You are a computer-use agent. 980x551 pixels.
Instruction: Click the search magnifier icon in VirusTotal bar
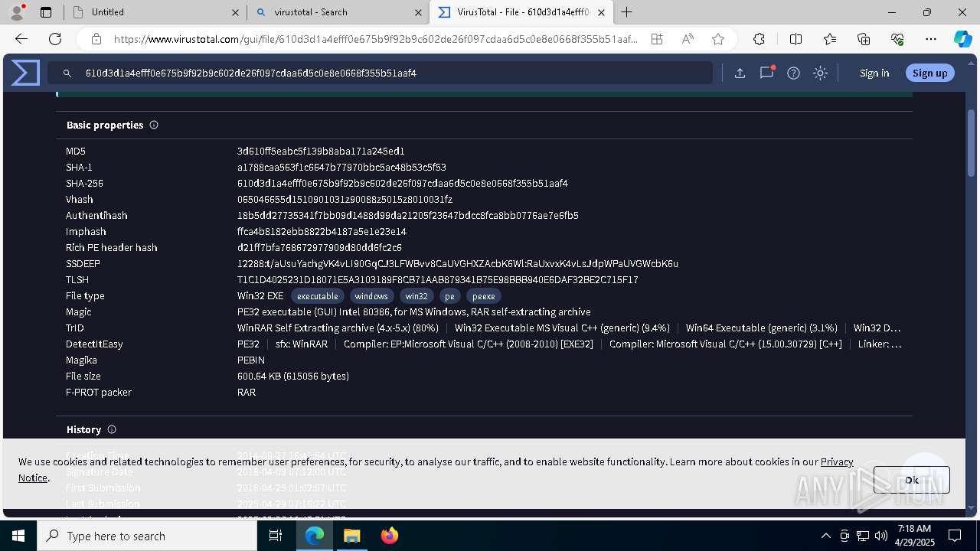point(67,73)
